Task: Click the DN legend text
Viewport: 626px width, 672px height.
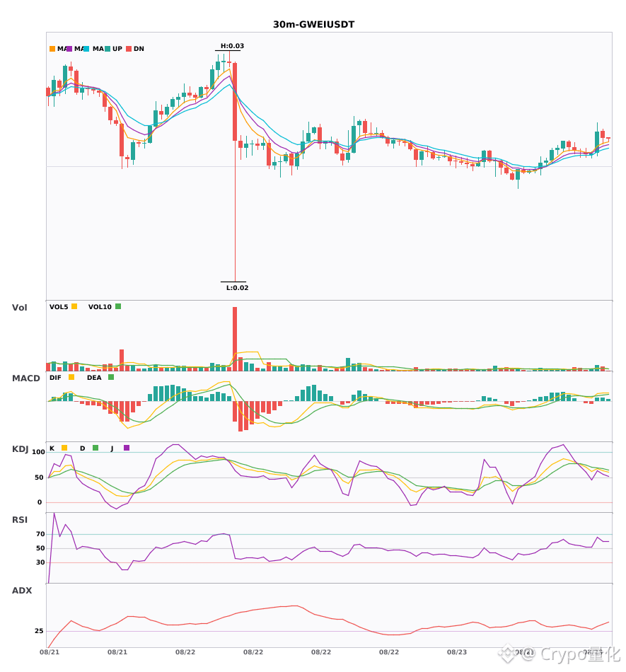Action: 139,49
